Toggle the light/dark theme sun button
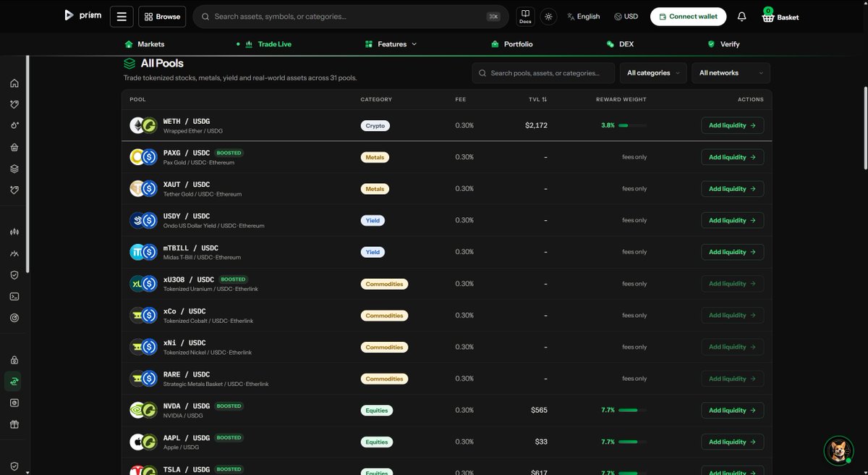The image size is (868, 475). (548, 16)
